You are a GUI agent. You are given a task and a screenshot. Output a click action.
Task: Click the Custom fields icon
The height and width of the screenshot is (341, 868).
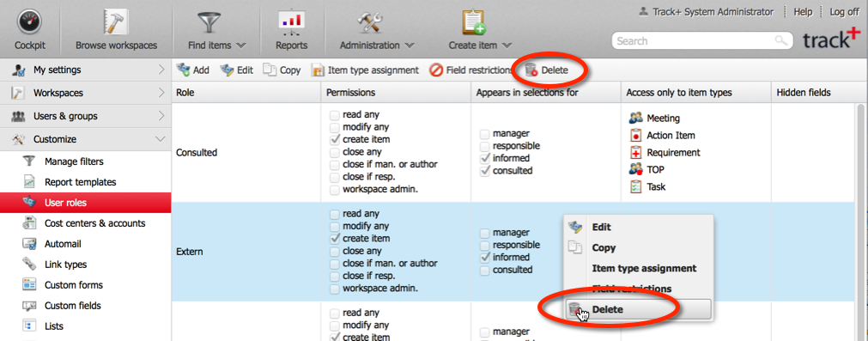[x=29, y=306]
